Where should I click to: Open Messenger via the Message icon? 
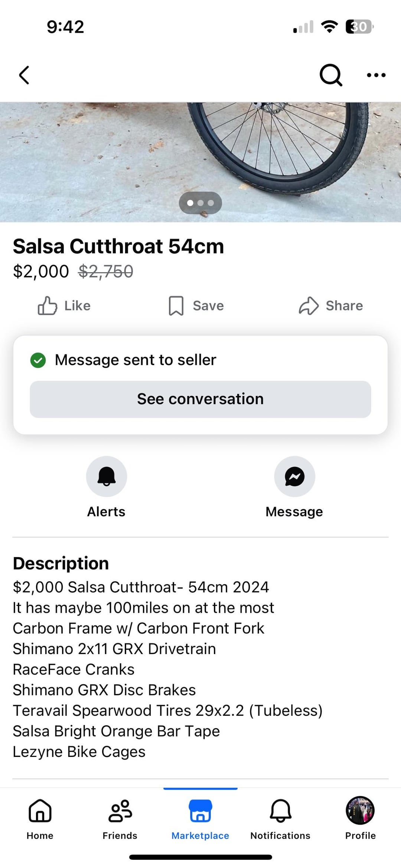pos(294,477)
